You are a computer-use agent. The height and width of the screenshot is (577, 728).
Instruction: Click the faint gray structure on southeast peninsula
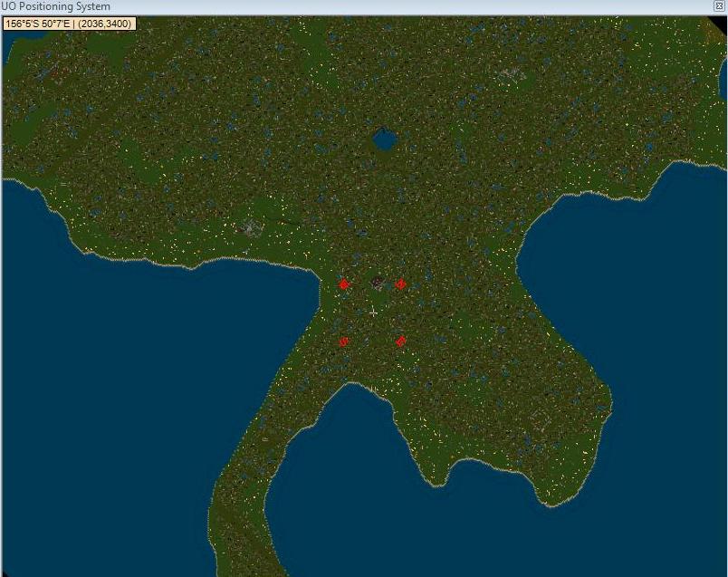click(x=541, y=418)
